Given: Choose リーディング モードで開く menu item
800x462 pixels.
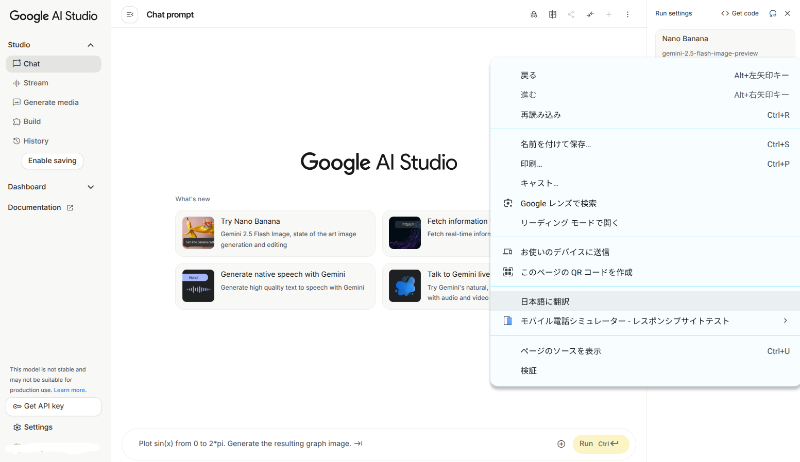Looking at the screenshot, I should [645, 223].
